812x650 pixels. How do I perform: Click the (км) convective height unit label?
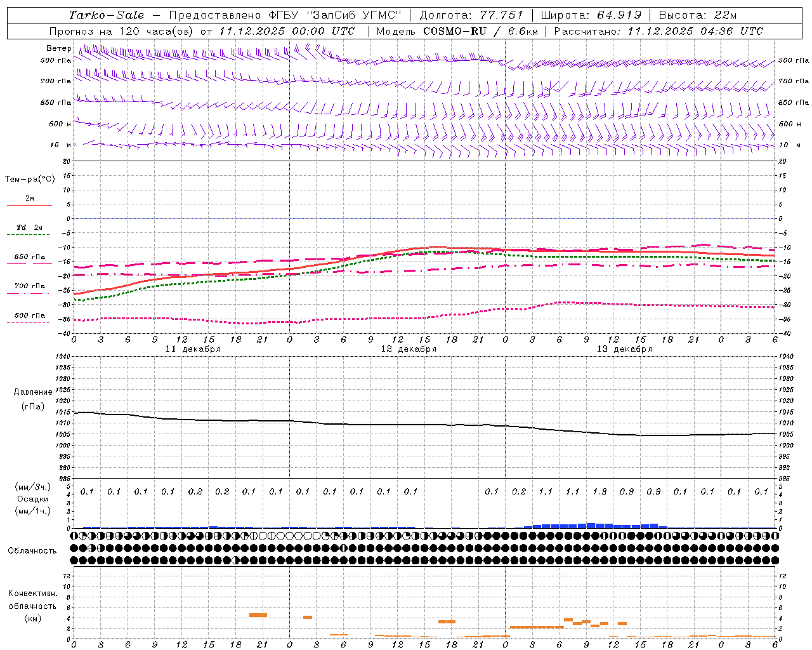point(33,618)
